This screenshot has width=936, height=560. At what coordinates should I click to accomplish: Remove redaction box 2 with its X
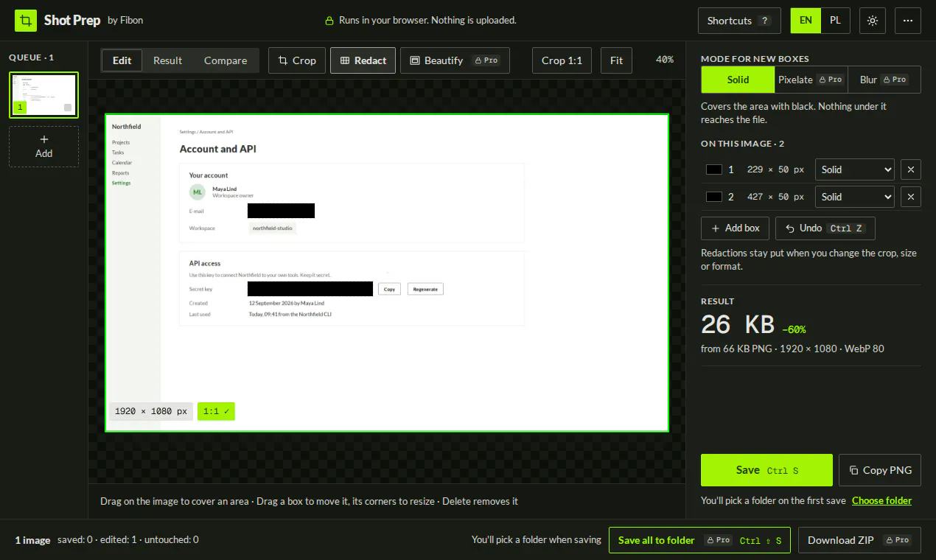click(x=911, y=197)
